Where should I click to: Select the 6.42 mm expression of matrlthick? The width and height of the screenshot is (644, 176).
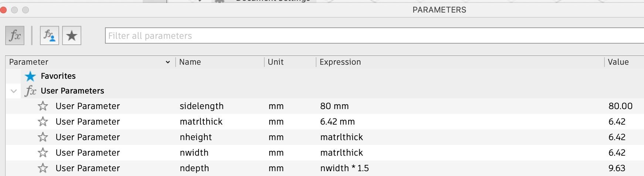[x=337, y=122]
